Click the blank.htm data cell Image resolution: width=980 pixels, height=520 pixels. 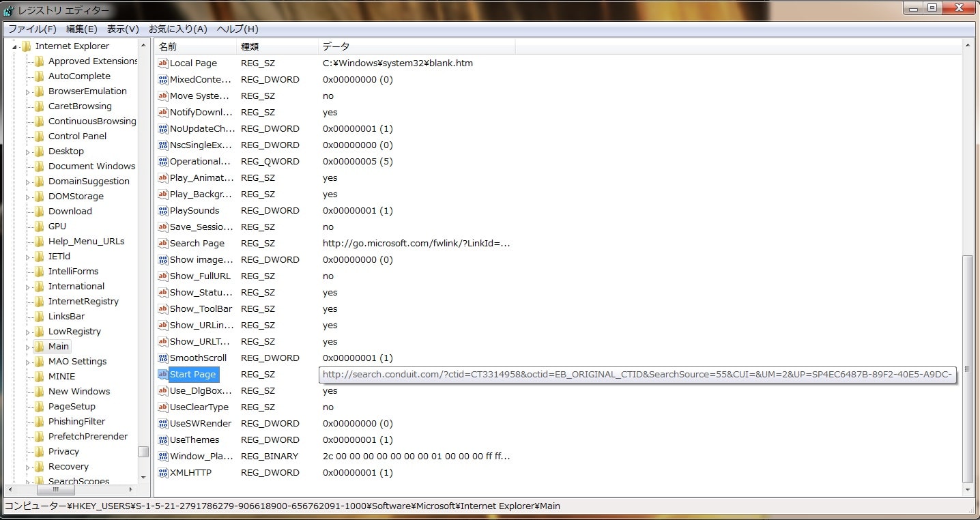coord(398,63)
